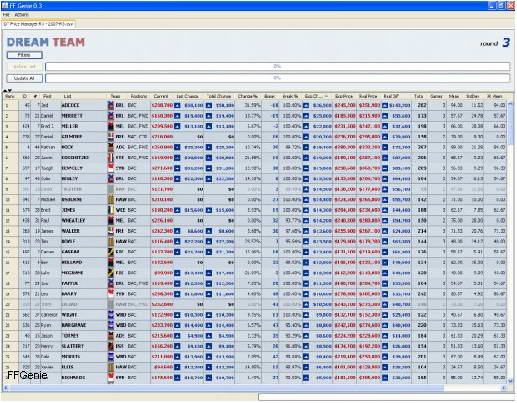Click Last Change arrow icon in MILLER row
517x403 pixels.
click(177, 126)
